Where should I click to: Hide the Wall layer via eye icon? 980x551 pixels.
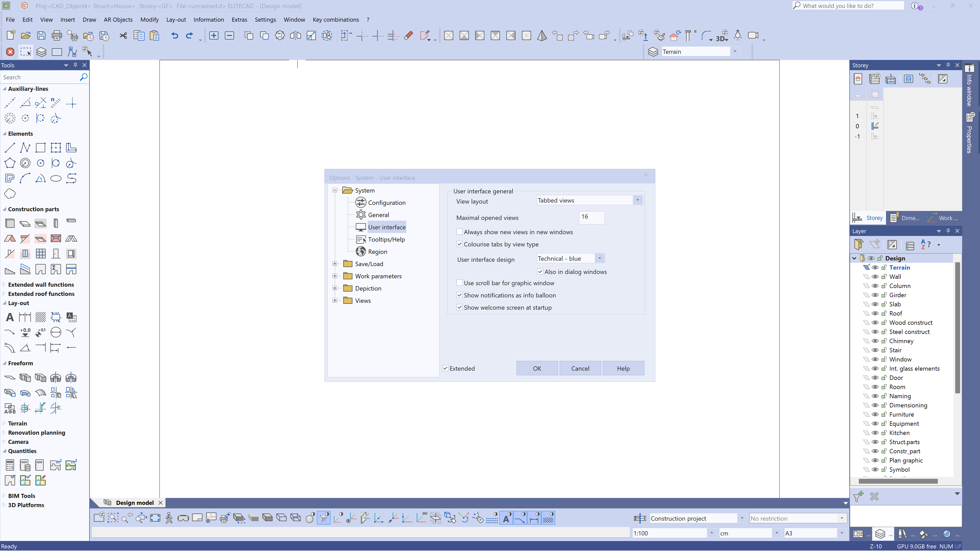pyautogui.click(x=875, y=277)
